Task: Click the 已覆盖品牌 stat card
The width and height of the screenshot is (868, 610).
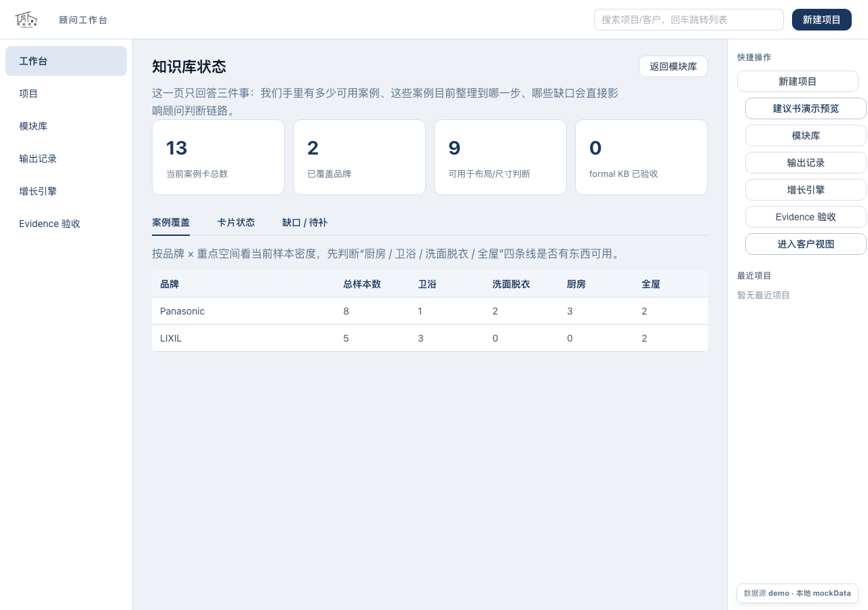Action: coord(359,157)
